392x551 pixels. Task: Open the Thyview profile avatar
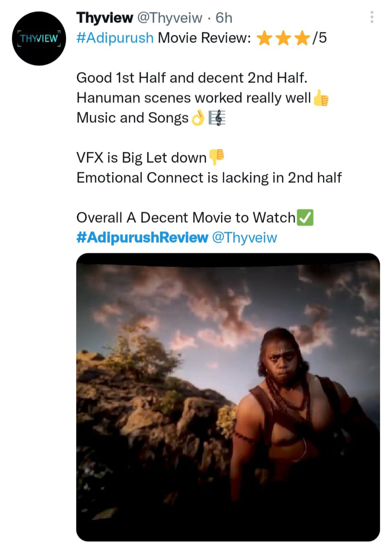39,38
